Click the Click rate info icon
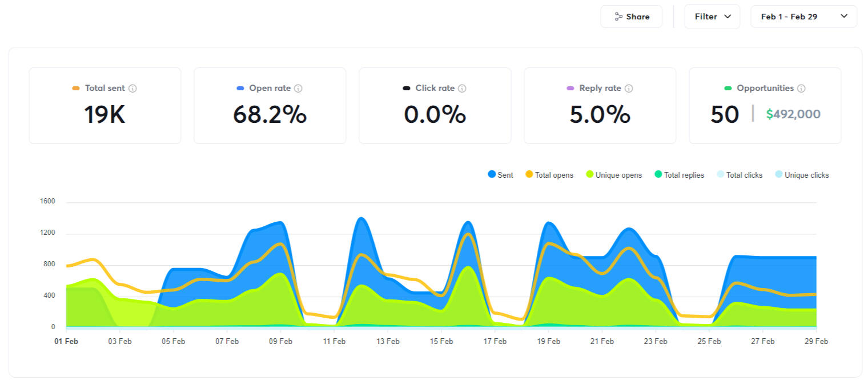The height and width of the screenshot is (380, 868). pyautogui.click(x=462, y=89)
